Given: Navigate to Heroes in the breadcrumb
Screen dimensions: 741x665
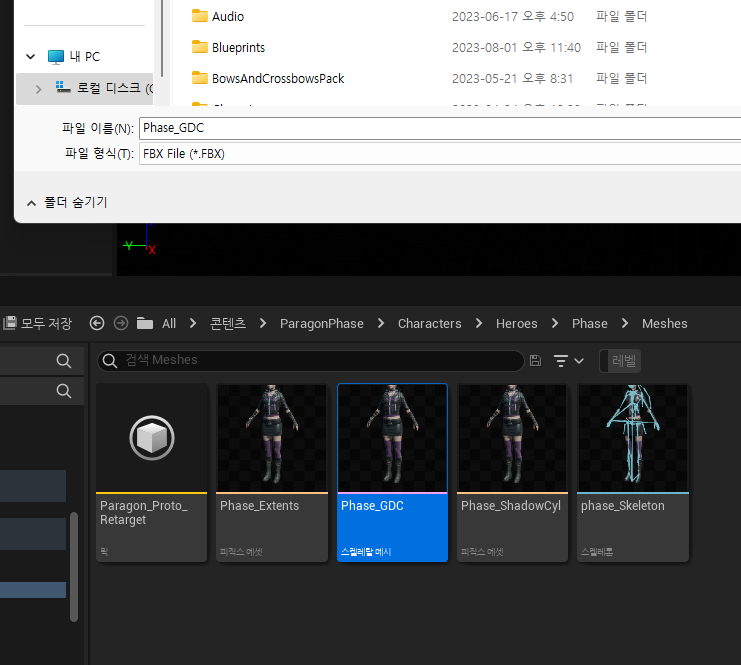Looking at the screenshot, I should [517, 323].
